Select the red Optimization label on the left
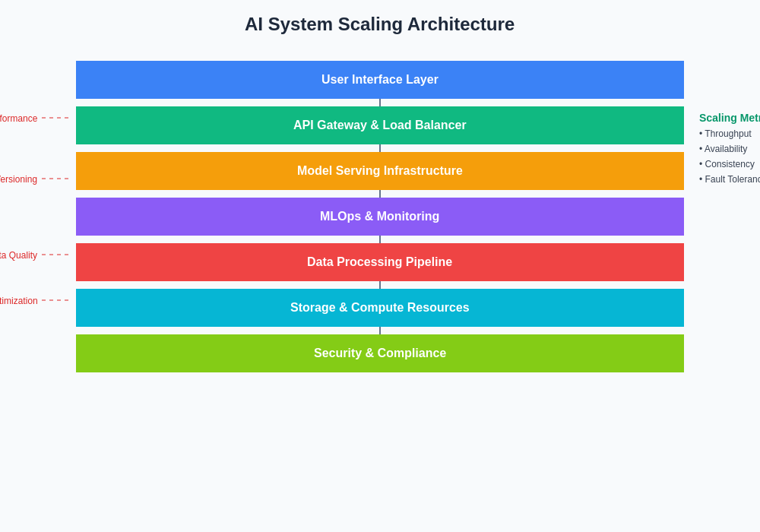This screenshot has height=532, width=760. tap(18, 301)
